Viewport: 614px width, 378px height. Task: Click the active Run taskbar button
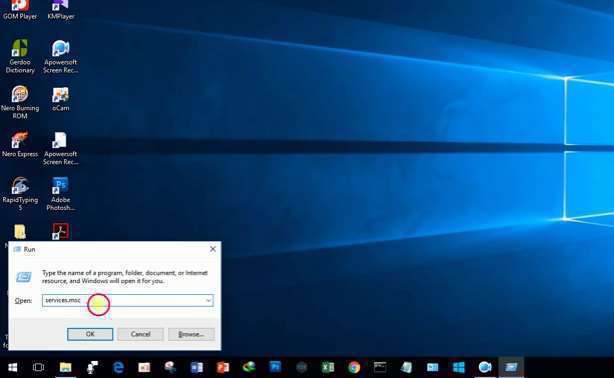tap(511, 367)
